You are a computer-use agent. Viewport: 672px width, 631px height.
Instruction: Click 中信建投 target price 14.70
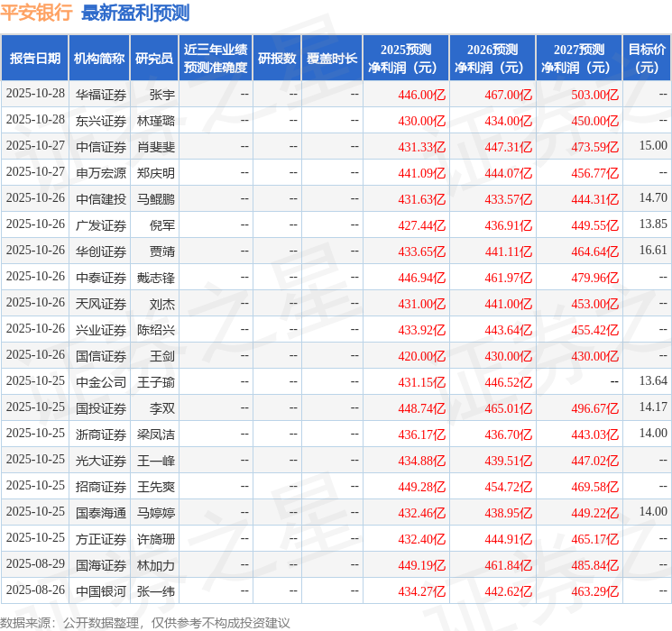pyautogui.click(x=653, y=198)
